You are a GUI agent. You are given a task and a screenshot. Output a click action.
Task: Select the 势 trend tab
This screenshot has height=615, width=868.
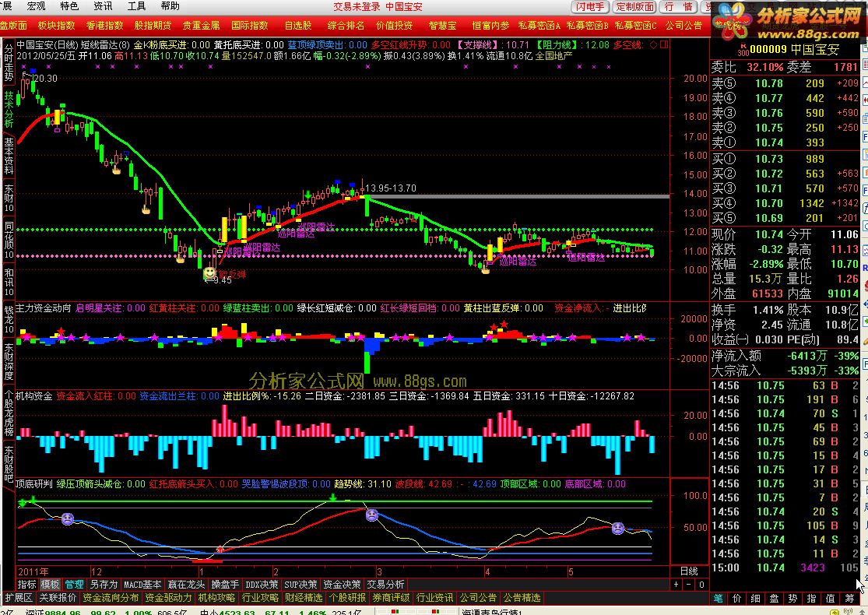click(792, 599)
